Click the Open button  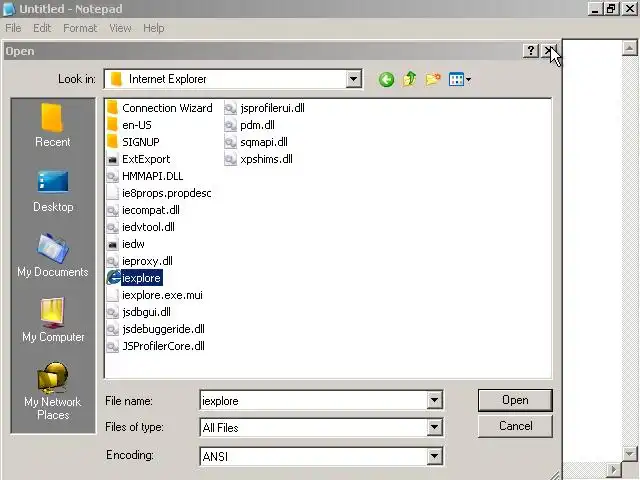(x=515, y=400)
